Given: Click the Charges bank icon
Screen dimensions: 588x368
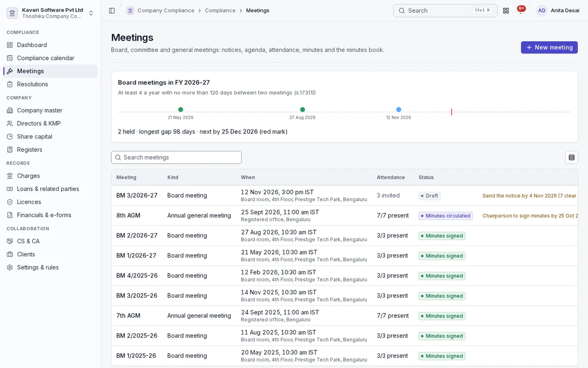Looking at the screenshot, I should (x=10, y=176).
